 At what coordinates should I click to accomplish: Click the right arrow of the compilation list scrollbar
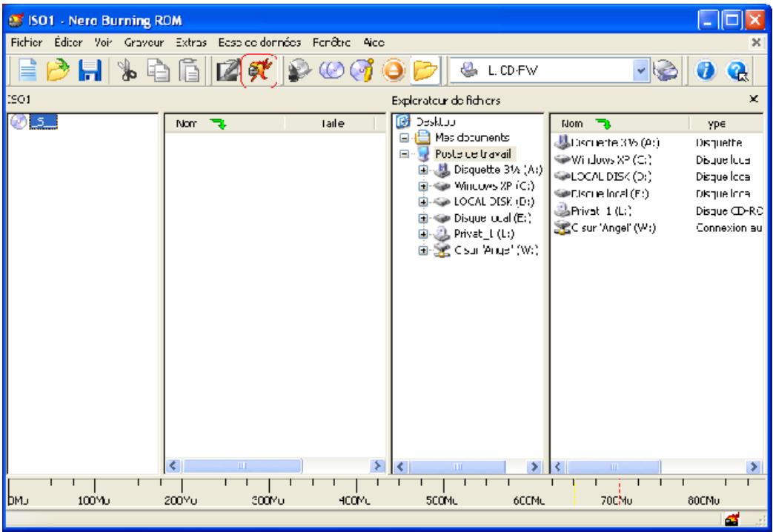377,465
